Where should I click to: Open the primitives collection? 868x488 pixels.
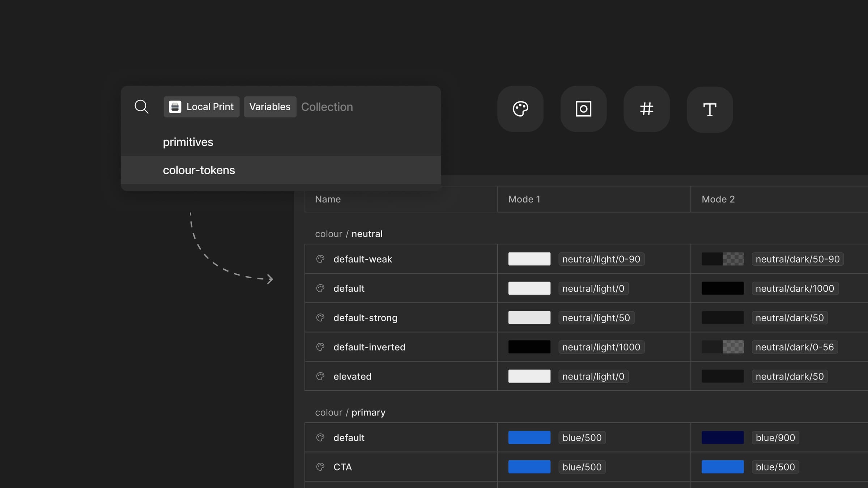(188, 142)
